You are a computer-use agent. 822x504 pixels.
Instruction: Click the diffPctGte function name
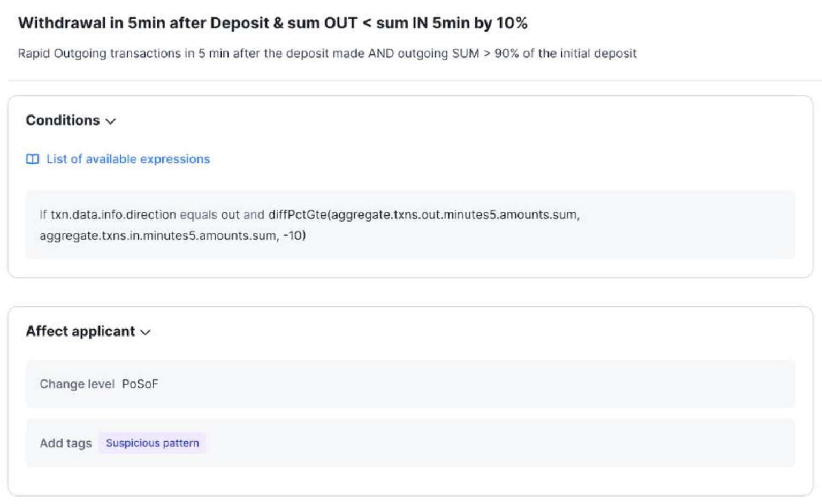tap(298, 215)
